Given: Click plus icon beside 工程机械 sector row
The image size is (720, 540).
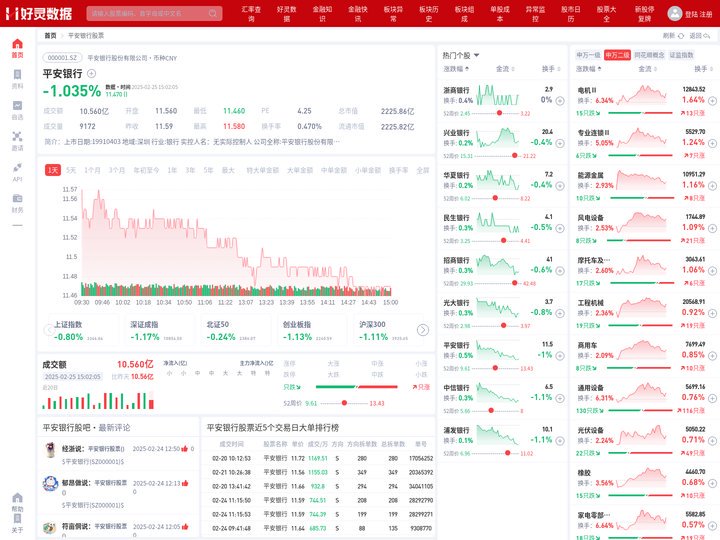Looking at the screenshot, I should [x=712, y=313].
